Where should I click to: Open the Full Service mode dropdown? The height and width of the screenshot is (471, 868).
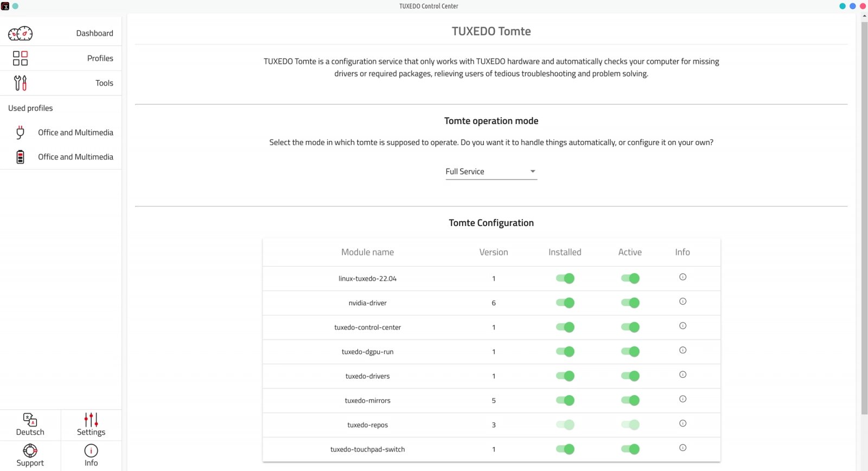[x=491, y=172]
